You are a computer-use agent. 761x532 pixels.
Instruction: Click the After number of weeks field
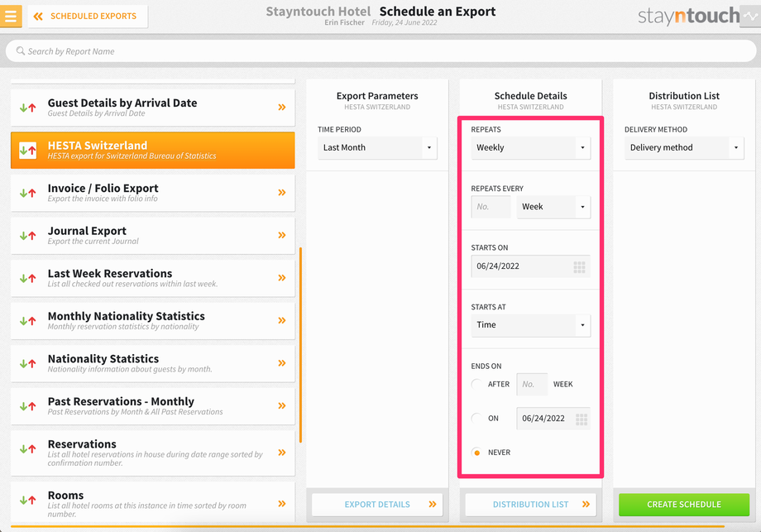point(532,385)
